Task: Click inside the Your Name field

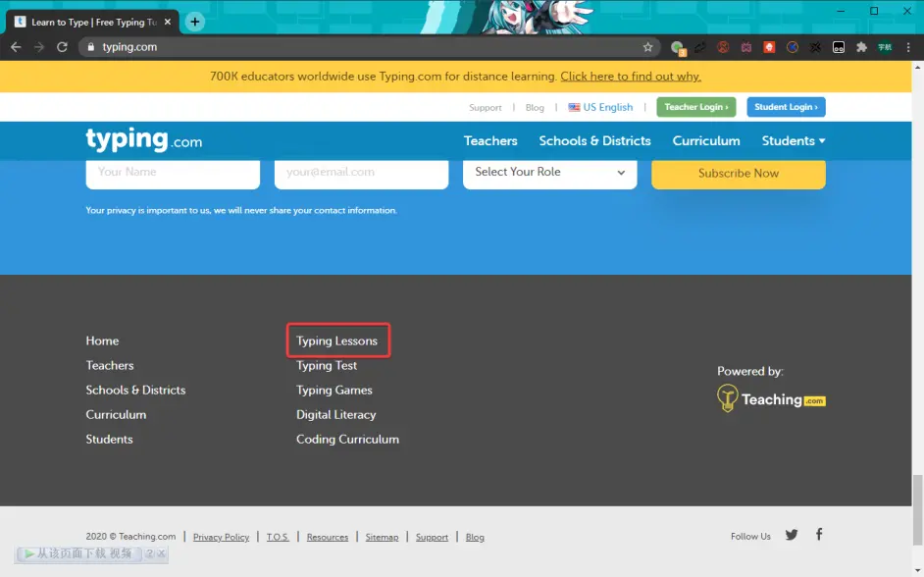Action: 173,172
